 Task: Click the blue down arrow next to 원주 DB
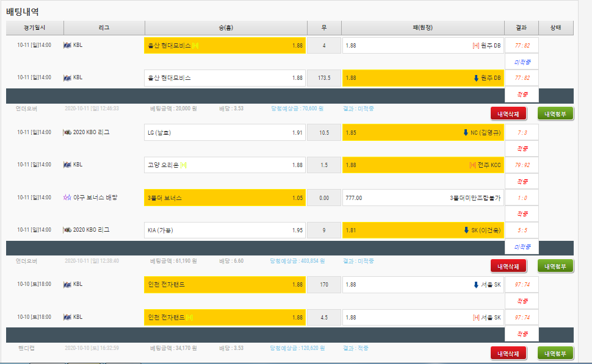click(476, 78)
